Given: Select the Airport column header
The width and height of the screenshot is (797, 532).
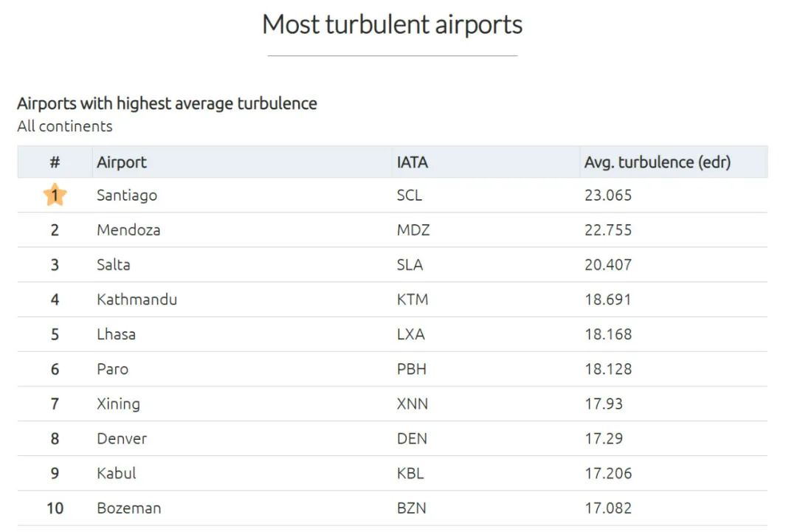Looking at the screenshot, I should 122,162.
